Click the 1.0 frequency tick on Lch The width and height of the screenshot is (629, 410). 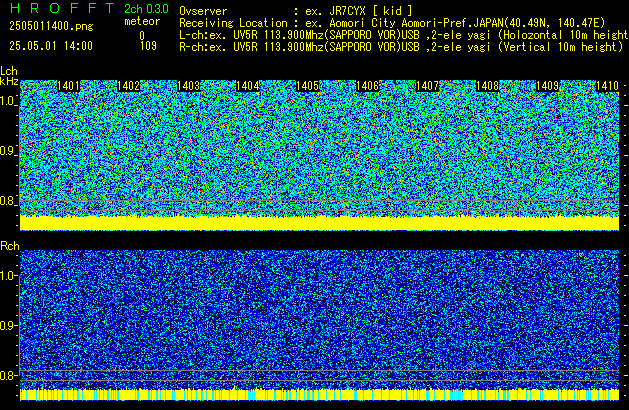(8, 101)
